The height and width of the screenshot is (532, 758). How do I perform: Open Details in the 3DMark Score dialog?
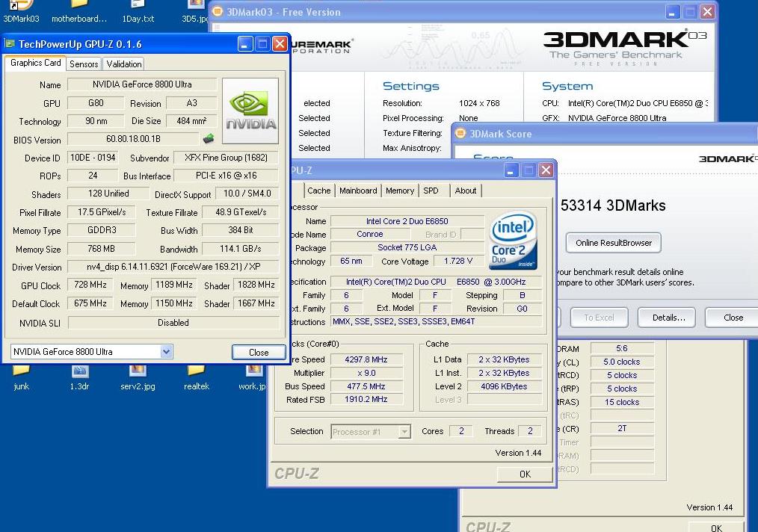668,318
